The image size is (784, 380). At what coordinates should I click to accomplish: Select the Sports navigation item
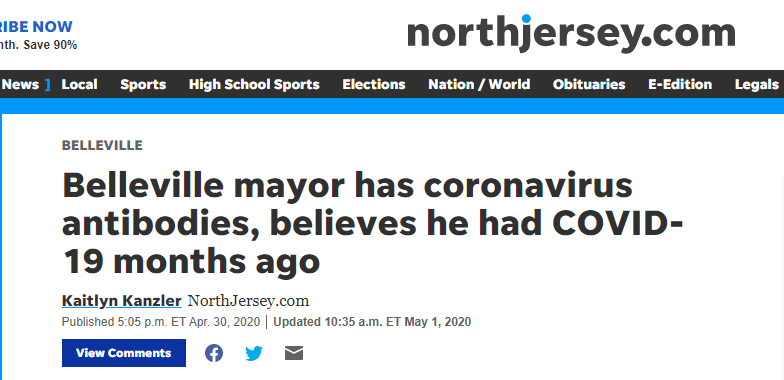[x=143, y=84]
